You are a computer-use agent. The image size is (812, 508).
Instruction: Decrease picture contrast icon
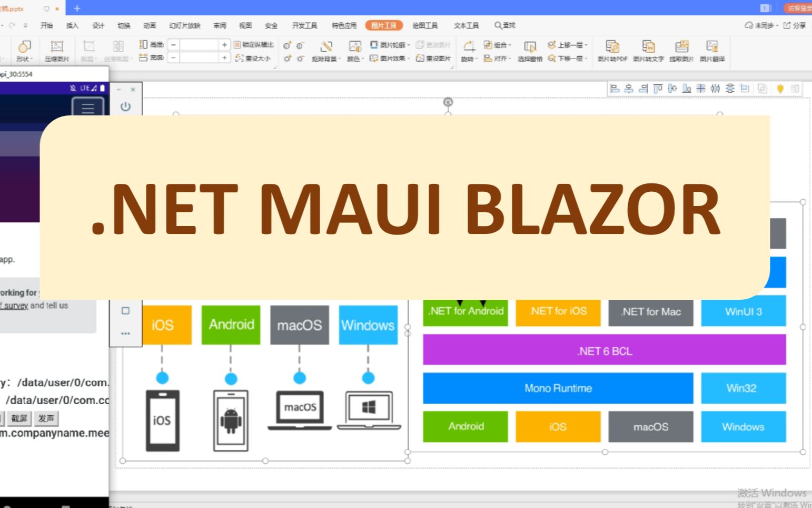(300, 45)
